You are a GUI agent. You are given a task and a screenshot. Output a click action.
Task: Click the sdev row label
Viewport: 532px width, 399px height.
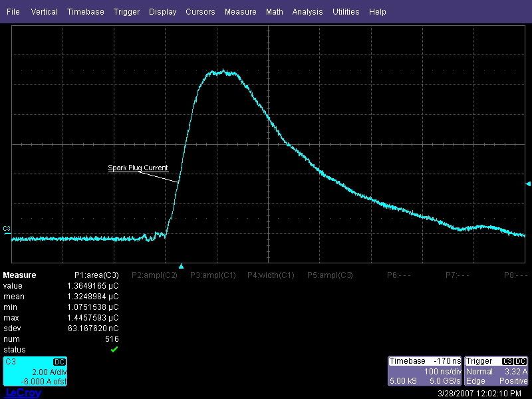(12, 329)
